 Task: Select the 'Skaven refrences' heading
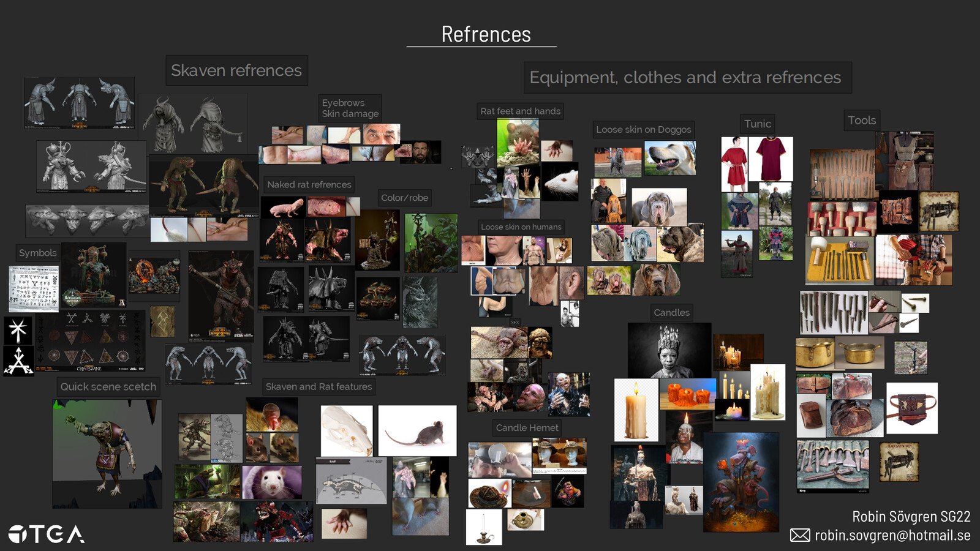(x=236, y=70)
